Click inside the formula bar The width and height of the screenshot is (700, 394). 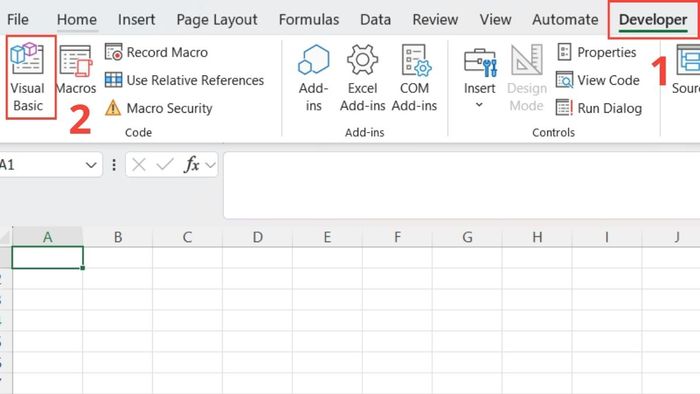point(462,185)
